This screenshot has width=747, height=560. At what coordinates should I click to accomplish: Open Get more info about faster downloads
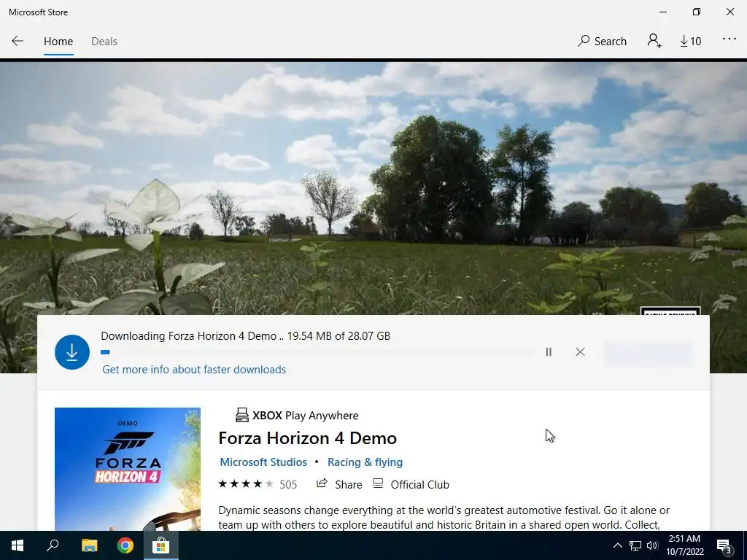194,370
